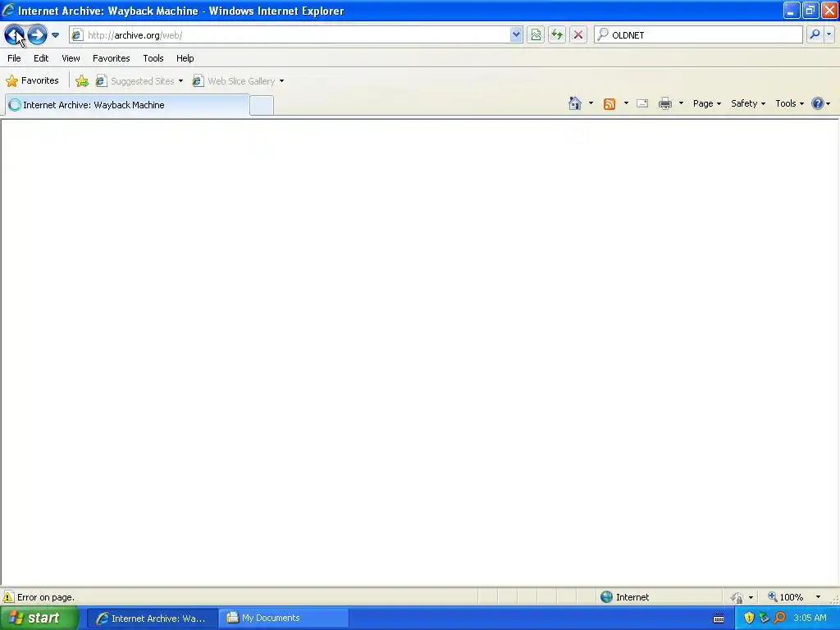This screenshot has width=840, height=630.
Task: Stop loading with the red X icon
Action: 578,34
